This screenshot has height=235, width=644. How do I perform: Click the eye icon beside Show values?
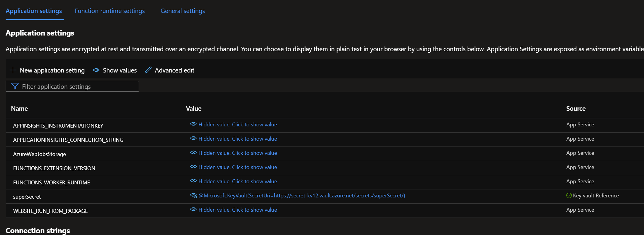pyautogui.click(x=96, y=70)
